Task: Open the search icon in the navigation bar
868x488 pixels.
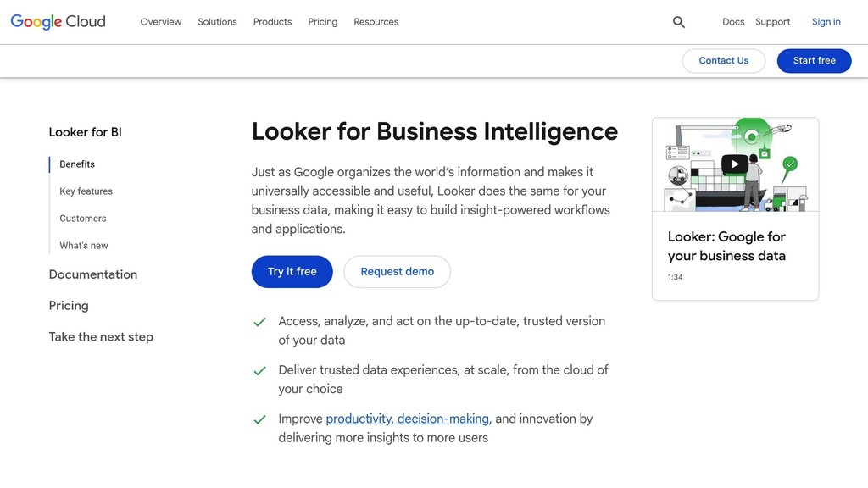Action: coord(678,21)
